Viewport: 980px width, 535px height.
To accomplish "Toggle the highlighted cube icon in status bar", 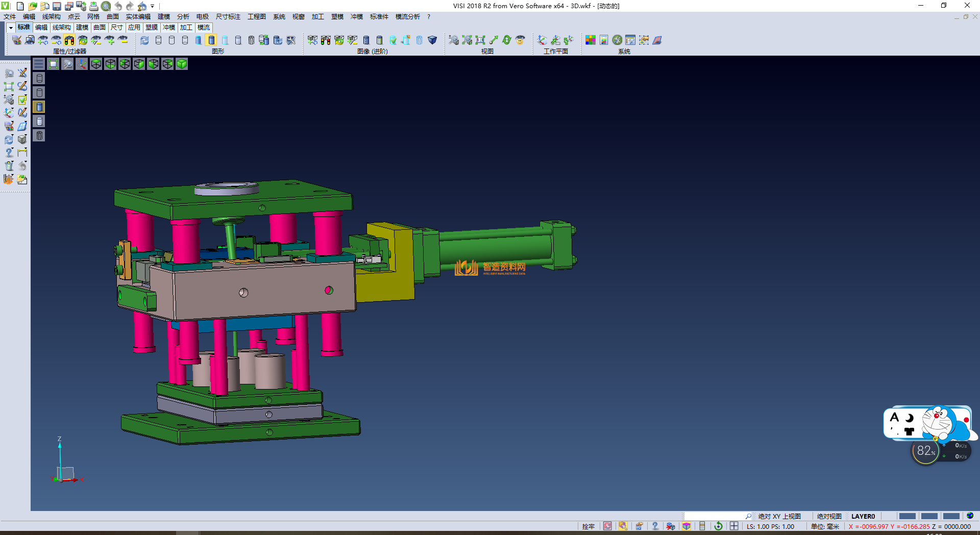I will 687,526.
